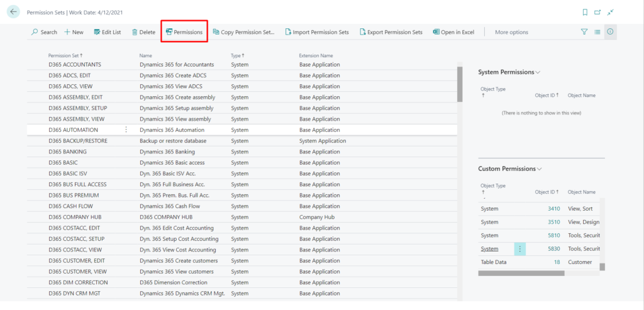
Task: Open Object ID 18 Customer link
Action: 557,262
